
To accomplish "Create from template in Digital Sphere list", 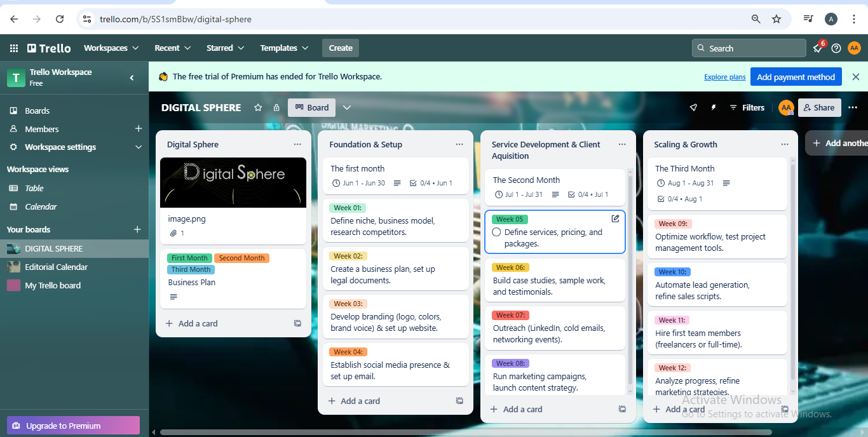I will click(297, 323).
